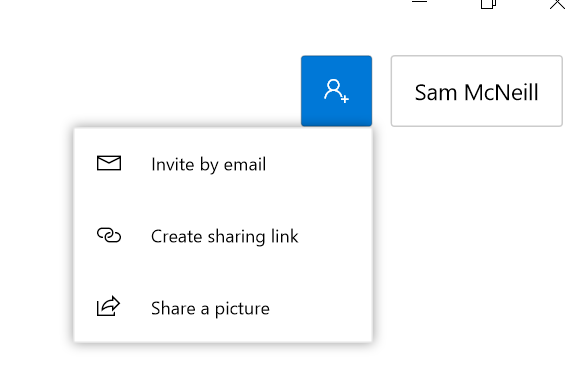Generate a link via Create sharing link

click(223, 236)
